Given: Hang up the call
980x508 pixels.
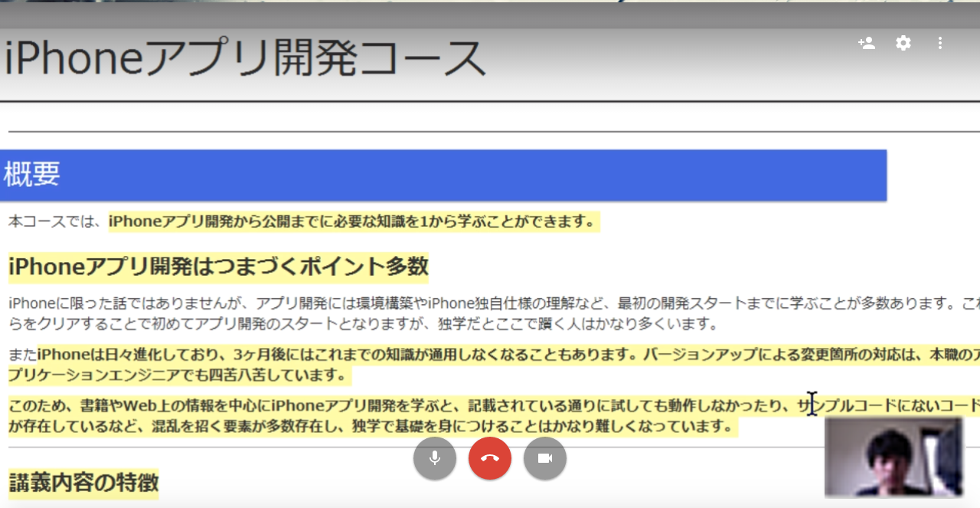Looking at the screenshot, I should [x=490, y=458].
